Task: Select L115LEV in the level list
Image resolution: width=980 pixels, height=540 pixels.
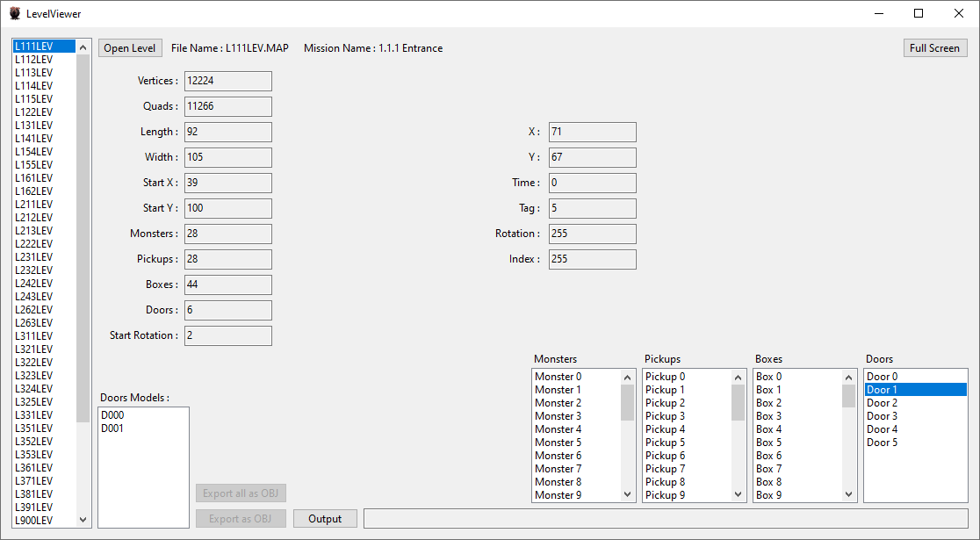Action: point(45,98)
